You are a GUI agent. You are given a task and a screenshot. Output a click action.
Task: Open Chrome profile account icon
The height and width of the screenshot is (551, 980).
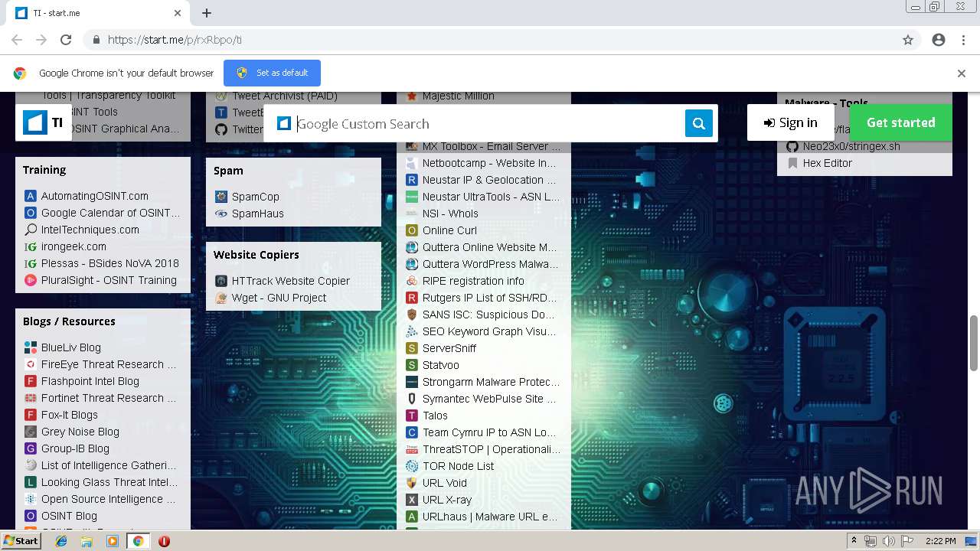pyautogui.click(x=939, y=40)
